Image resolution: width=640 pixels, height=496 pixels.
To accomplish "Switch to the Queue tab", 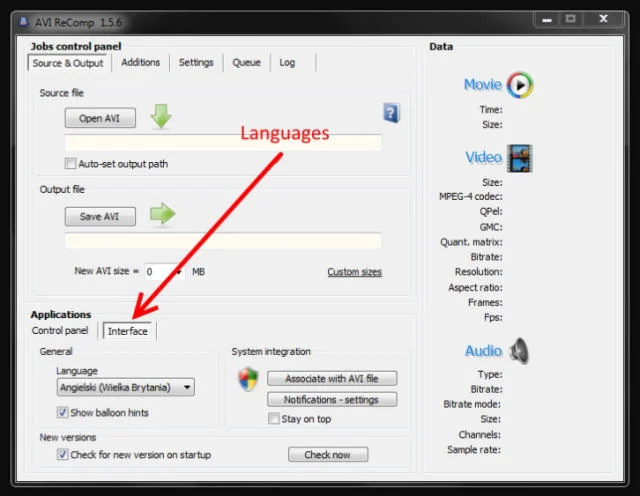I will pyautogui.click(x=246, y=62).
